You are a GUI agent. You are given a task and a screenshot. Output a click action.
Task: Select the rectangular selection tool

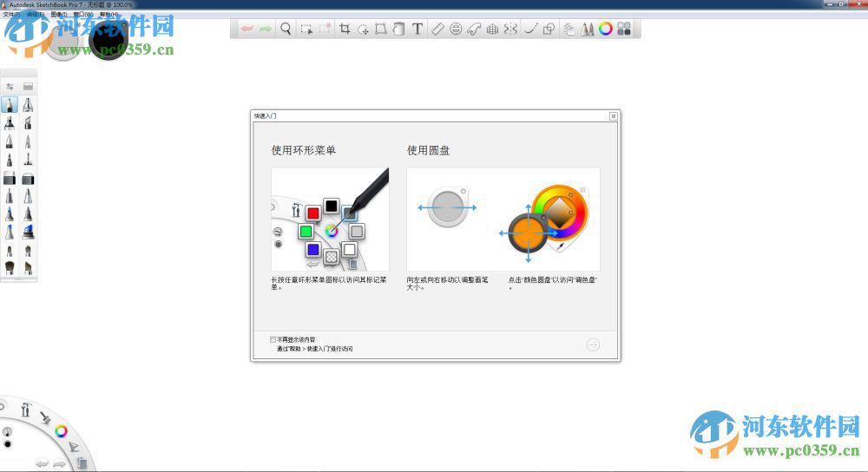(306, 29)
